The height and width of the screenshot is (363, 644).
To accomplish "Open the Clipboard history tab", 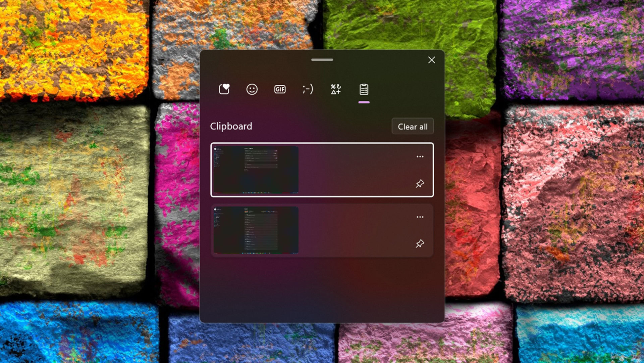I will (x=363, y=89).
